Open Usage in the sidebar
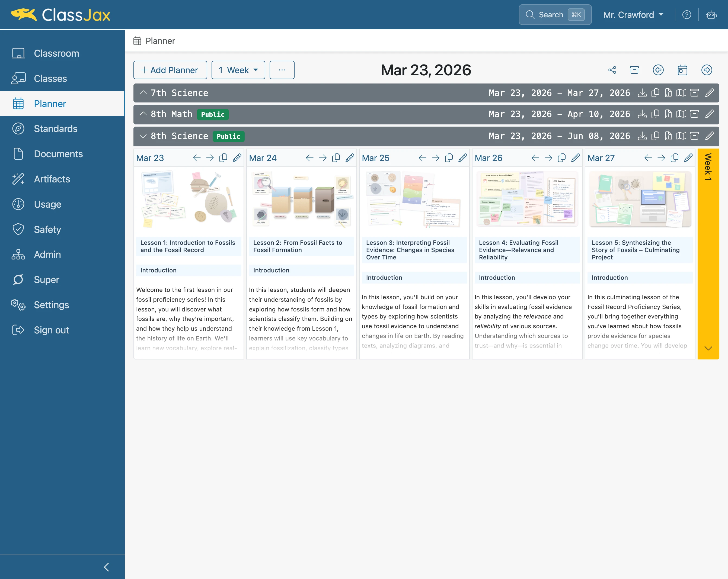The height and width of the screenshot is (579, 728). (62, 204)
